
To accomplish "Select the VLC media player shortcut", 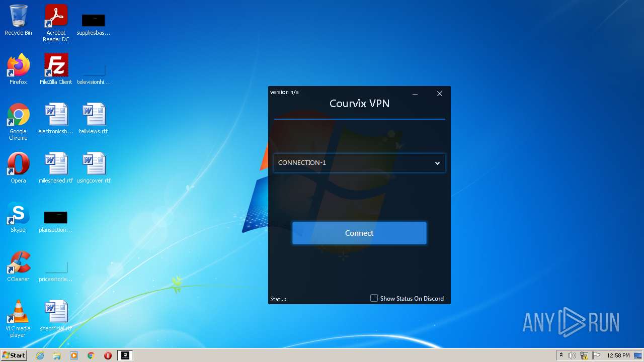I will 18,319.
